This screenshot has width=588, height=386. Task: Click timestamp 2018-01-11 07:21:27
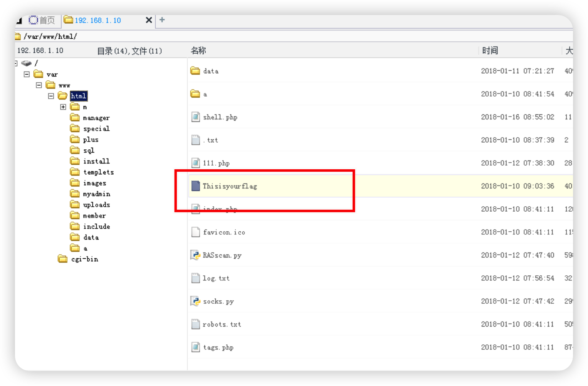coord(518,71)
